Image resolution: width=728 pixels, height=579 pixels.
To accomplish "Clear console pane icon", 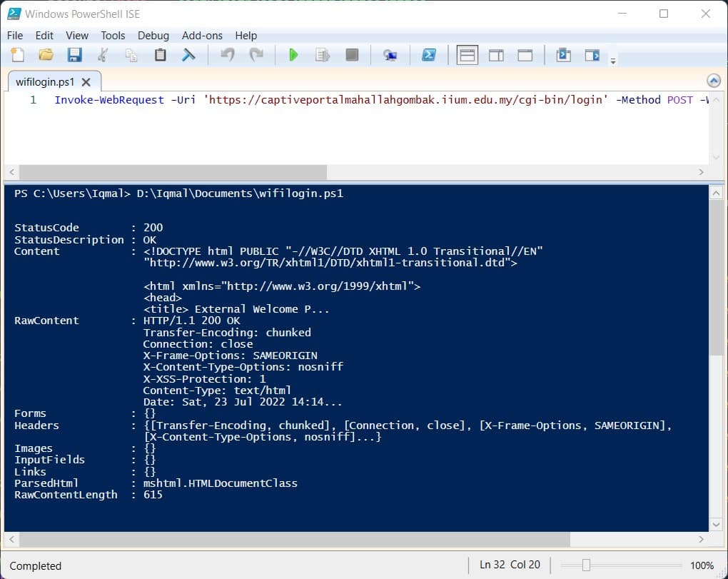I will click(188, 55).
